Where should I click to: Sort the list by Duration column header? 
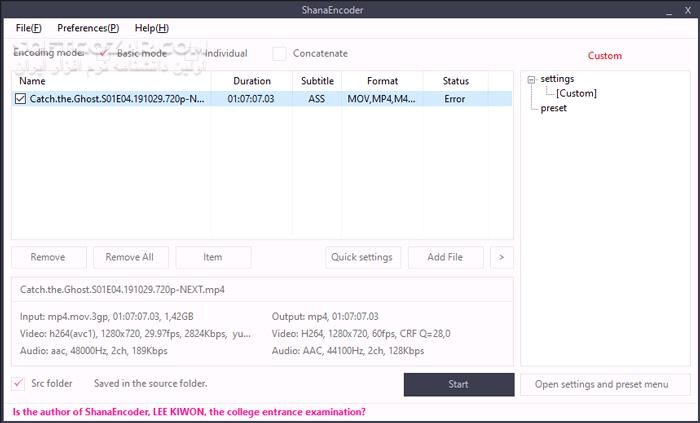251,80
